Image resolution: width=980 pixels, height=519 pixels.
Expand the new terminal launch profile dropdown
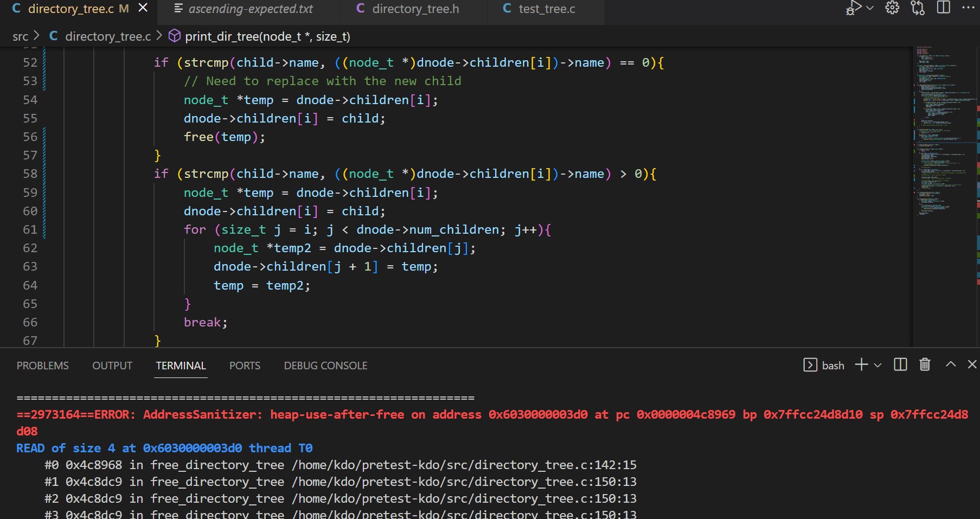pos(878,366)
